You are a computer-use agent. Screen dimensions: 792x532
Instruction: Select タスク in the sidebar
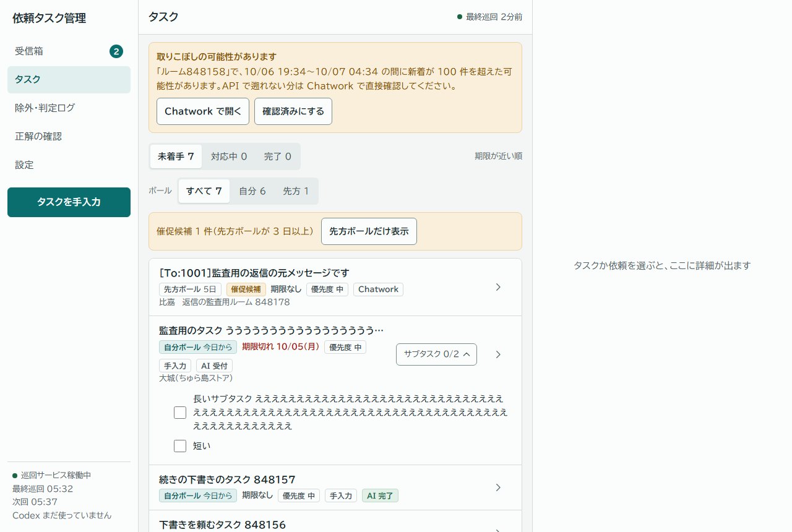pyautogui.click(x=69, y=80)
